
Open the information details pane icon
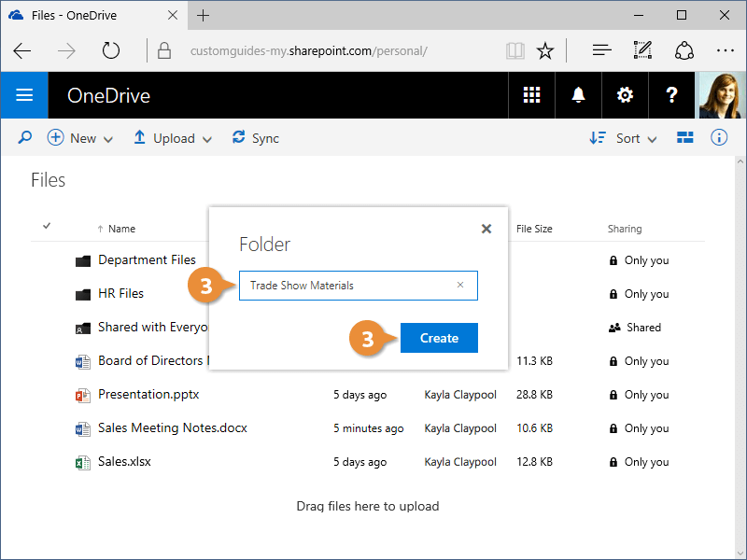[719, 138]
